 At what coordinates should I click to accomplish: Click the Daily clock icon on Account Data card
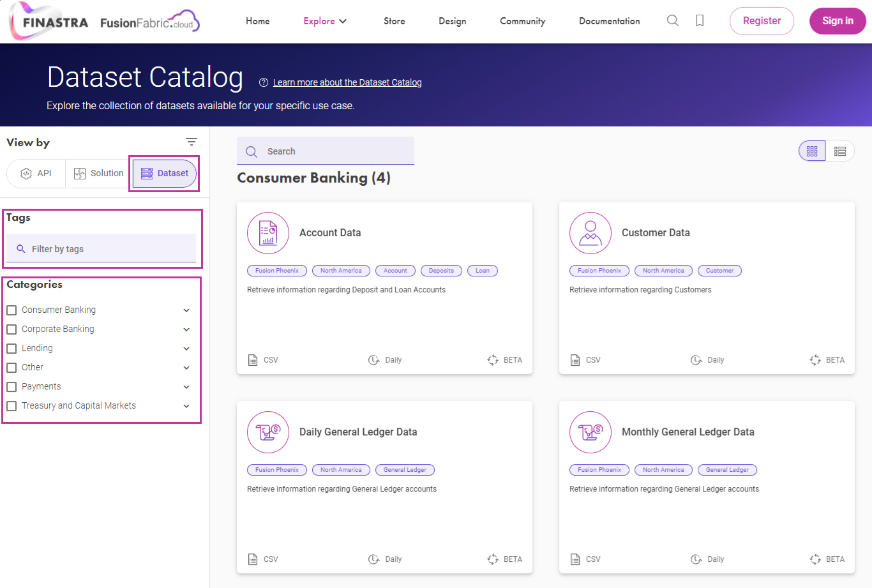tap(374, 360)
